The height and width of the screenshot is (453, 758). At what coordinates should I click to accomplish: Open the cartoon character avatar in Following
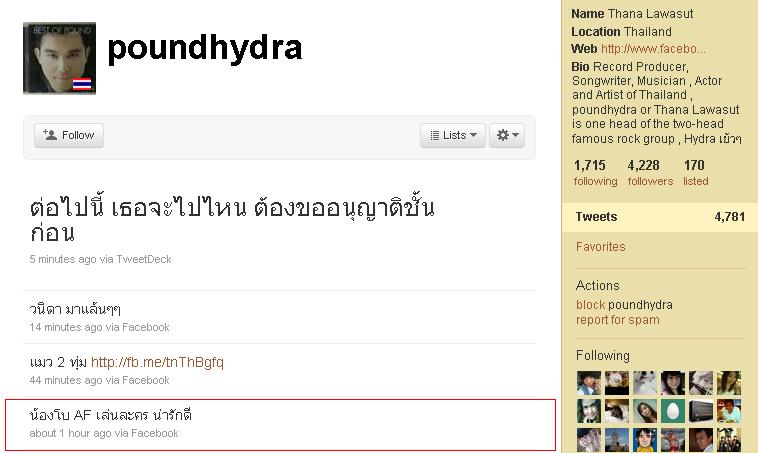[644, 439]
